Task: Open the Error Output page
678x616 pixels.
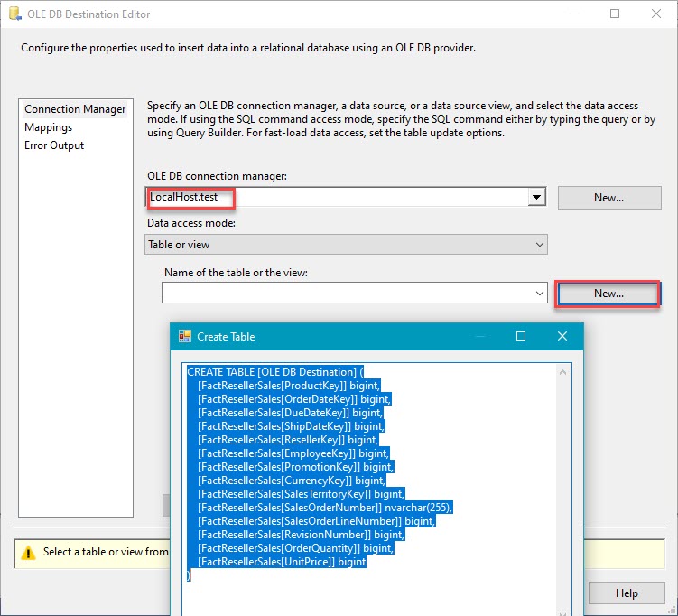Action: pos(54,145)
